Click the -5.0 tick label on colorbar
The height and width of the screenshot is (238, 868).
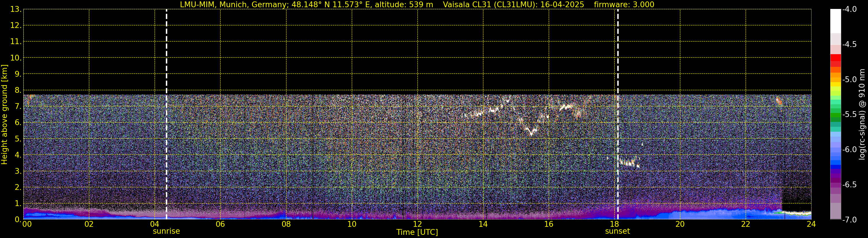click(849, 80)
